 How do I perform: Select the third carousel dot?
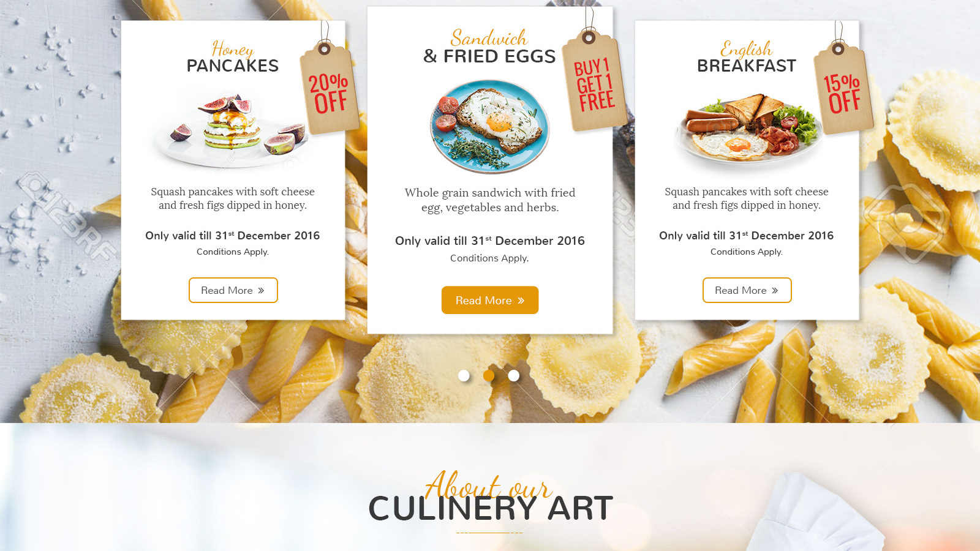[514, 375]
